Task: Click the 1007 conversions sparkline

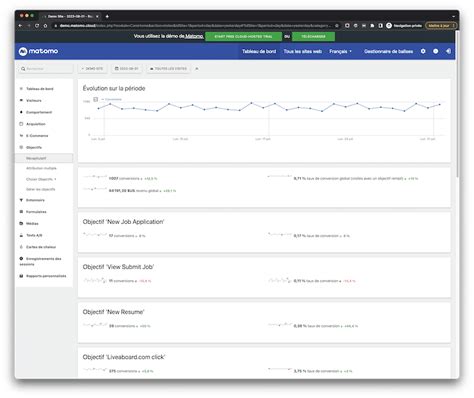Action: 95,177
